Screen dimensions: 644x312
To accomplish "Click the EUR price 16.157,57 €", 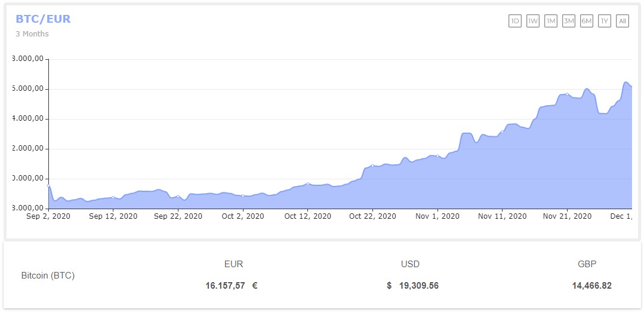I will tap(232, 286).
